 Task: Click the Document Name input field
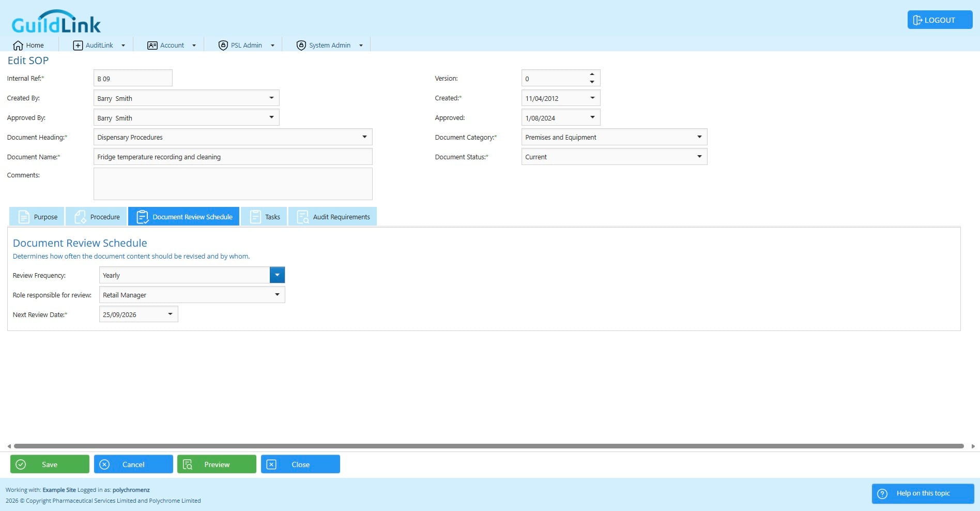(x=233, y=157)
